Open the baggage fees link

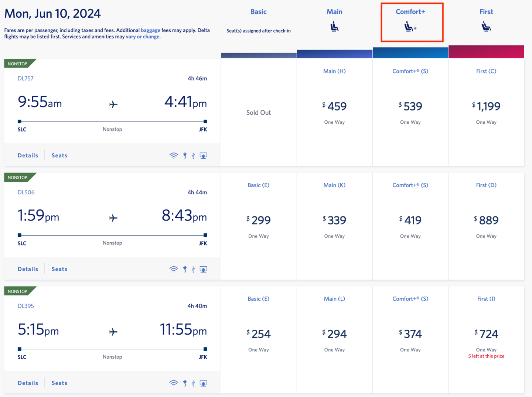150,30
